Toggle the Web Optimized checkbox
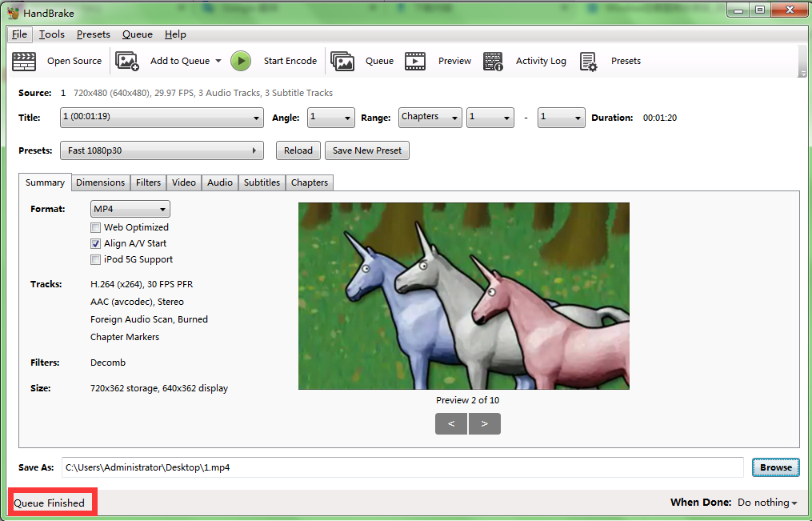Screen dimensions: 812x521 [95, 227]
